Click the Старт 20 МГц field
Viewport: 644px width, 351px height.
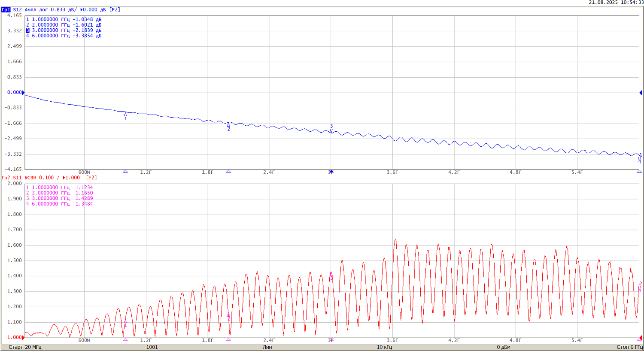point(25,347)
